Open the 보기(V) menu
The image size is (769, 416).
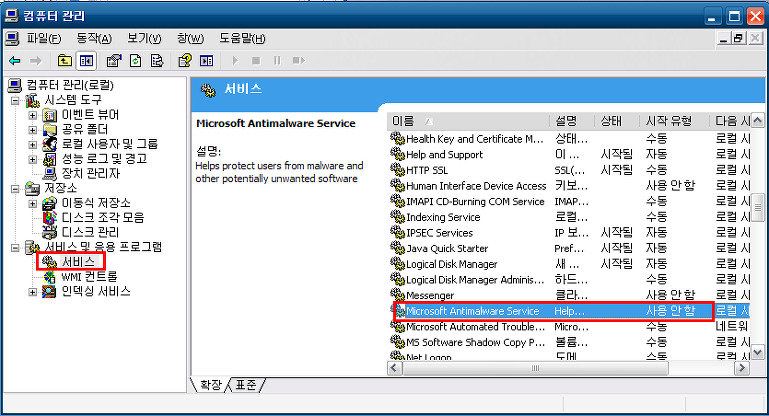pos(144,38)
